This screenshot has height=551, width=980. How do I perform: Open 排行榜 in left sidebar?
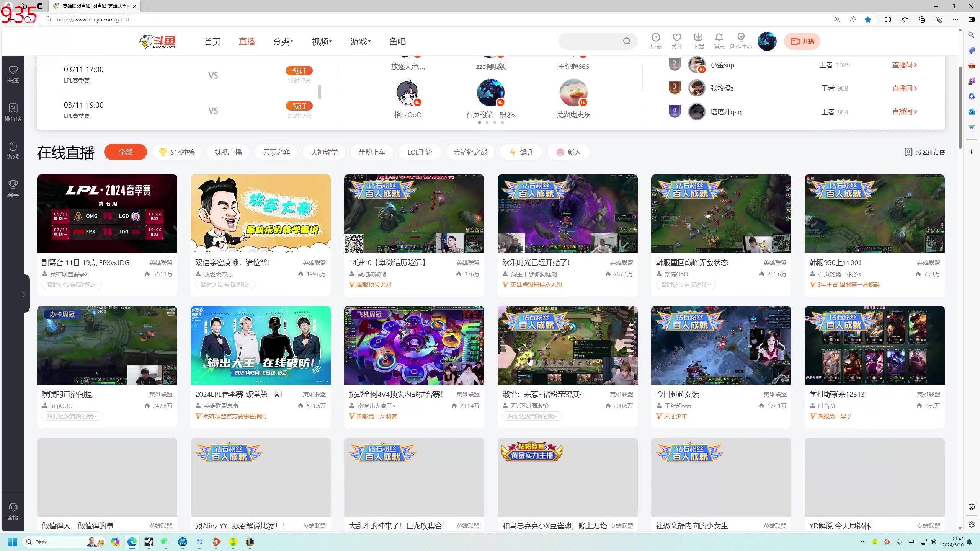pos(13,112)
